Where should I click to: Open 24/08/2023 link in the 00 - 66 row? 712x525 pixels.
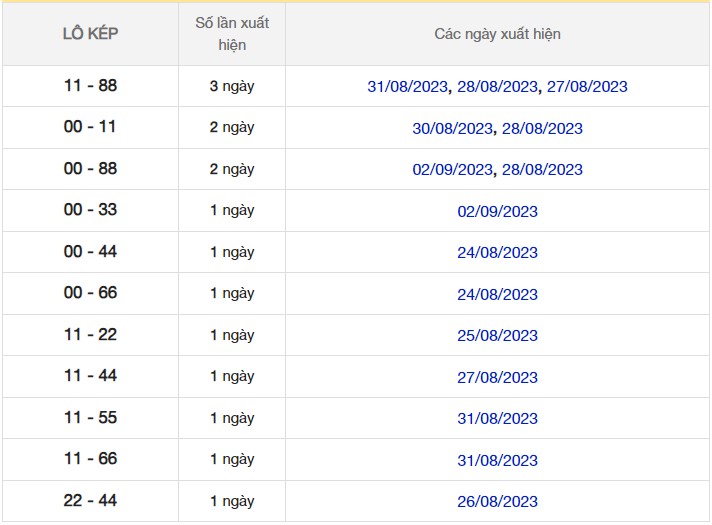pyautogui.click(x=497, y=295)
